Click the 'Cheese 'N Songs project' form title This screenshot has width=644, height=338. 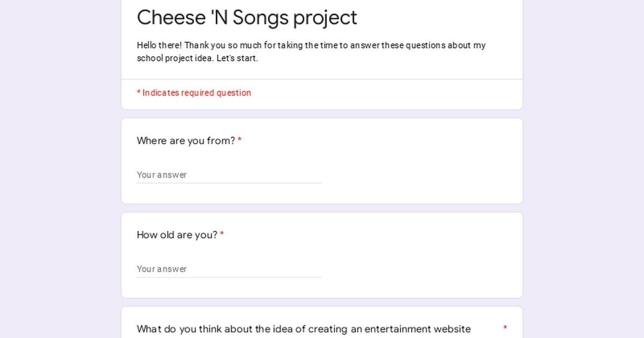point(247,17)
